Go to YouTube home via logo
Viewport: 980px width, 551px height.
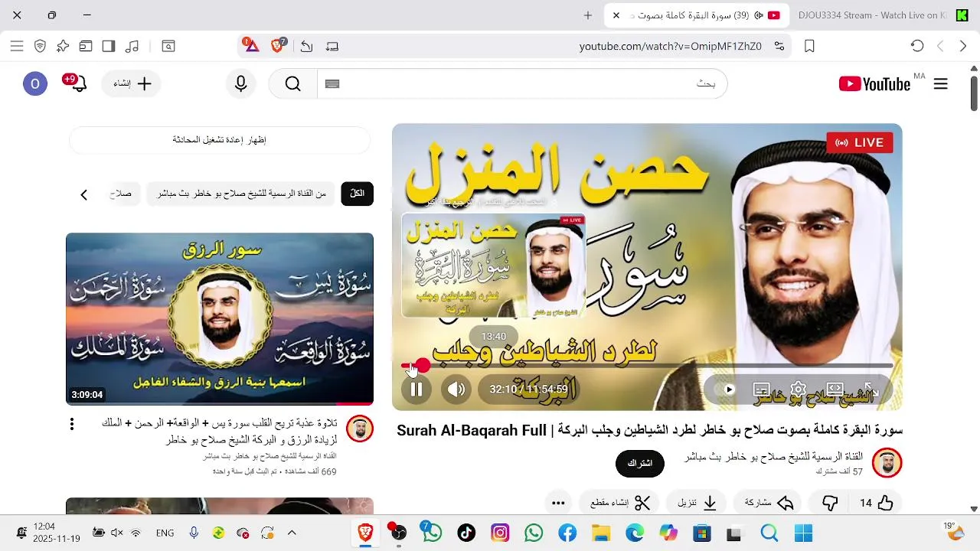click(874, 84)
